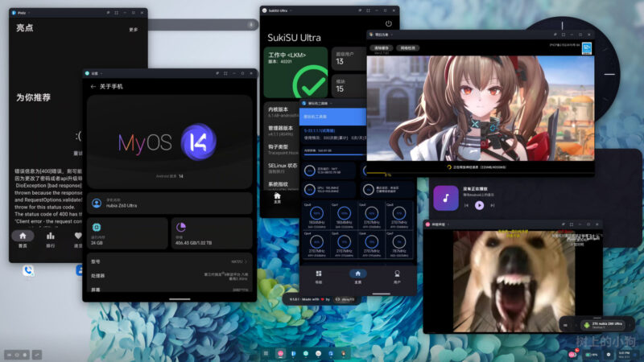The image size is (644, 362).
Task: Open the app launcher grid in the taskbar
Action: coord(266,353)
